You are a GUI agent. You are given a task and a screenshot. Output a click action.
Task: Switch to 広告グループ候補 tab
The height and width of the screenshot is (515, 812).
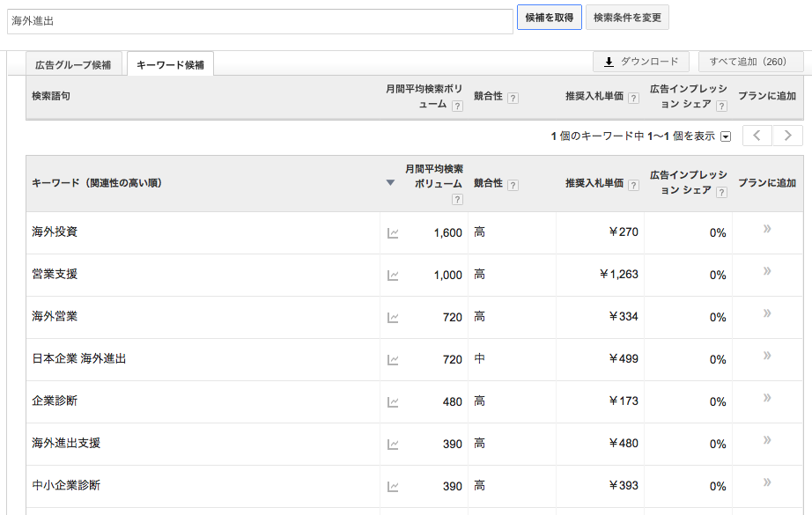click(x=73, y=64)
